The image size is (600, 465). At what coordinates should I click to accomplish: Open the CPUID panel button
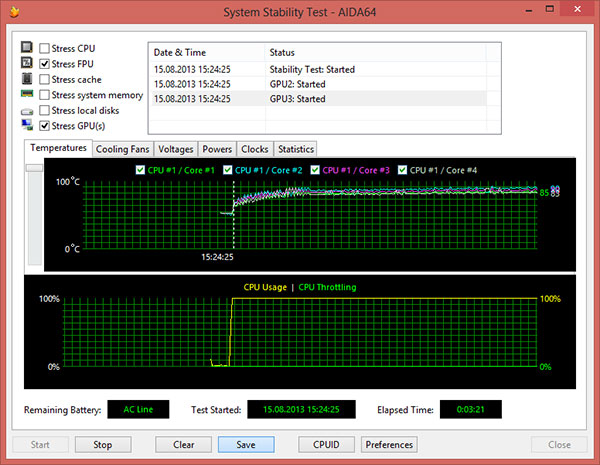tap(326, 445)
